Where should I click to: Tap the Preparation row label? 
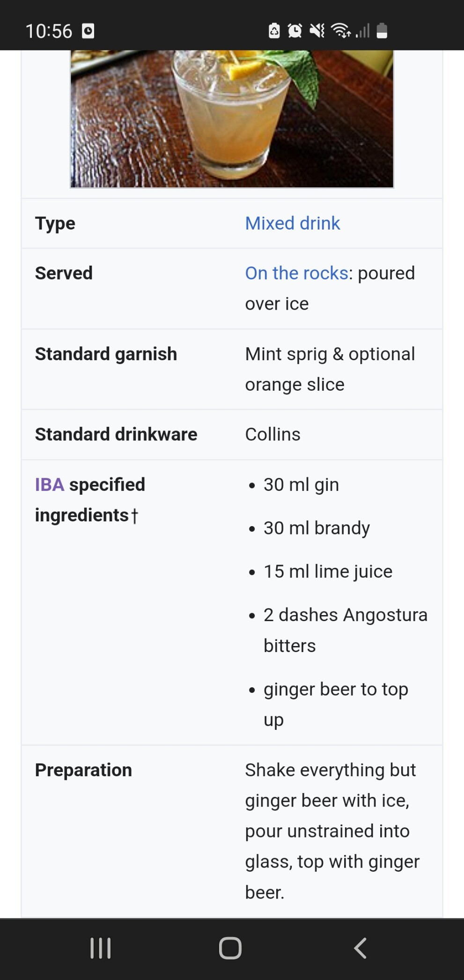(83, 770)
